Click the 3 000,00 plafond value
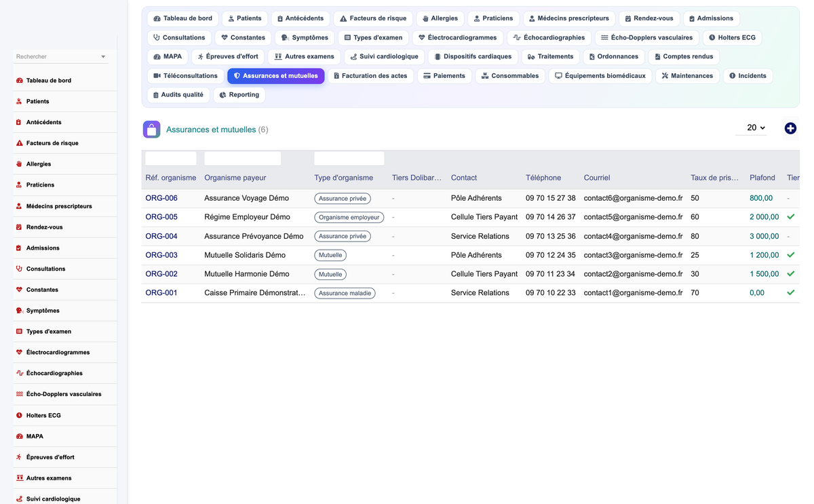The image size is (814, 504). 764,236
